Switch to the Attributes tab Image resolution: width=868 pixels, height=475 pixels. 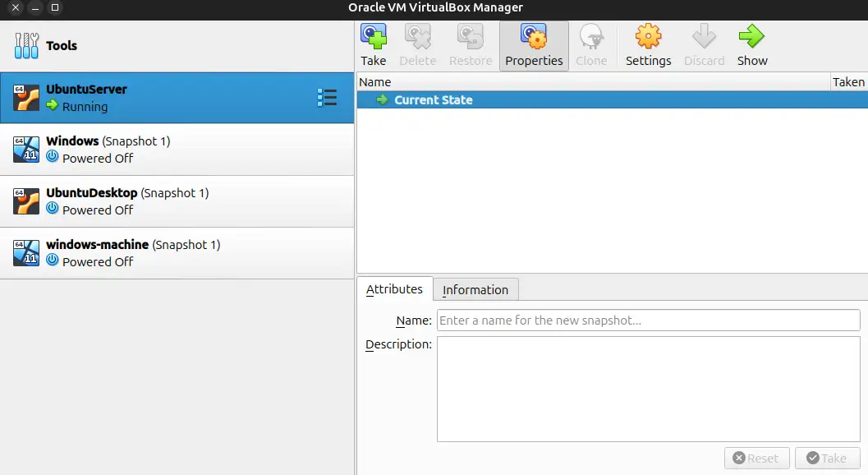[x=395, y=288]
